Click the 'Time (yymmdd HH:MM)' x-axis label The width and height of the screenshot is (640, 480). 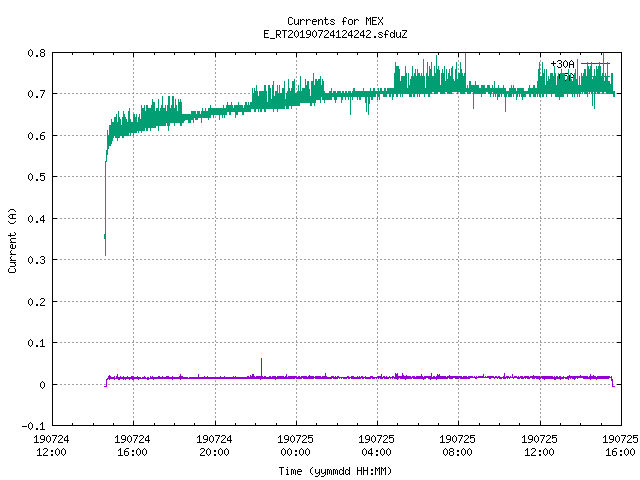point(335,471)
